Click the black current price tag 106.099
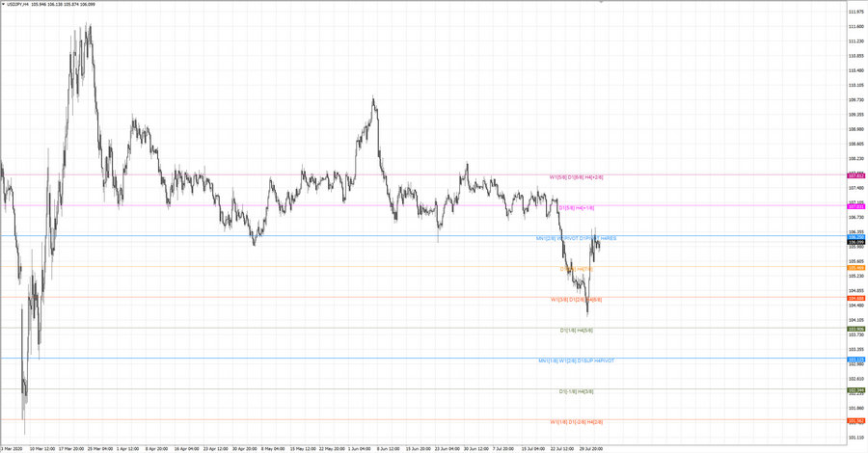This screenshot has height=453, width=868. 856,242
